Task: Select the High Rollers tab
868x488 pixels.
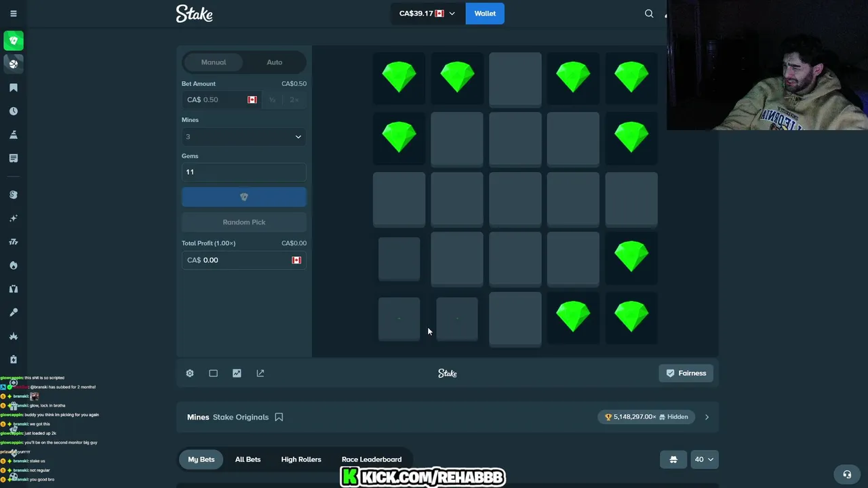Action: [301, 460]
